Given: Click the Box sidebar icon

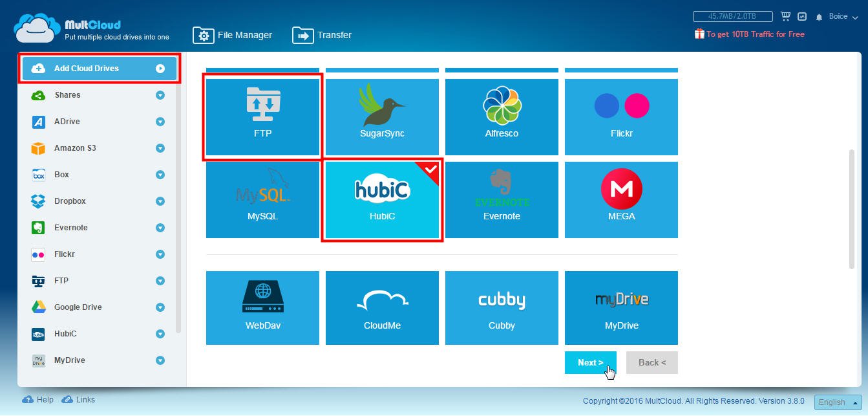Looking at the screenshot, I should click(38, 175).
